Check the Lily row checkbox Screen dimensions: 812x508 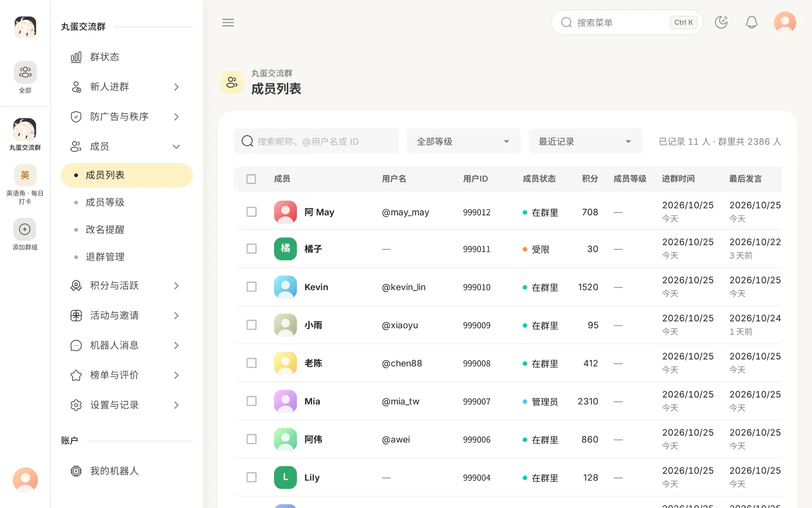point(251,478)
